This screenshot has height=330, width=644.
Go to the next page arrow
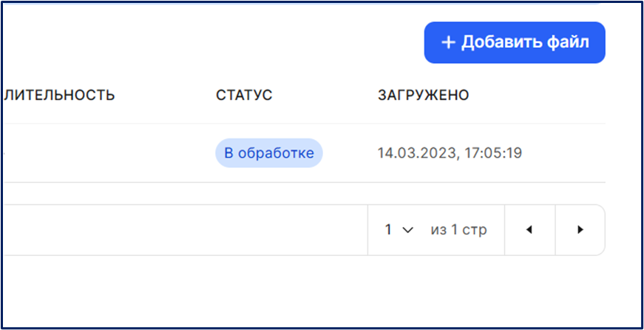tap(580, 229)
